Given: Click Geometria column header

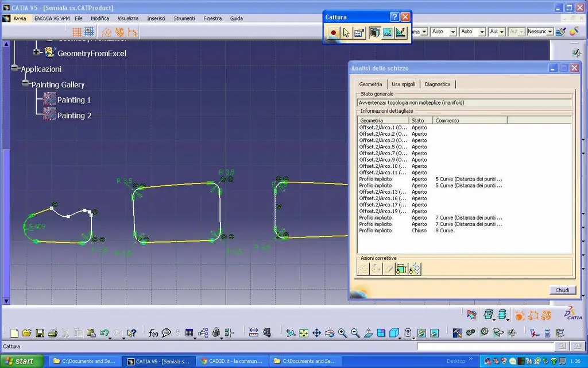Looking at the screenshot, I should (383, 121).
